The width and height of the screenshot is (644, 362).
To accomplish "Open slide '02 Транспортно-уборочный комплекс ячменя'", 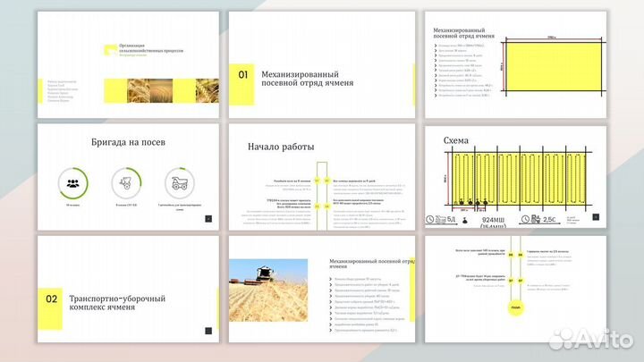I will pos(128,289).
